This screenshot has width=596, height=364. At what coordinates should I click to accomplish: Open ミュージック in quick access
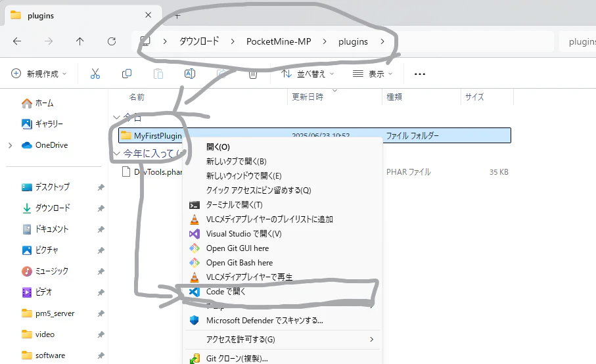(45, 271)
